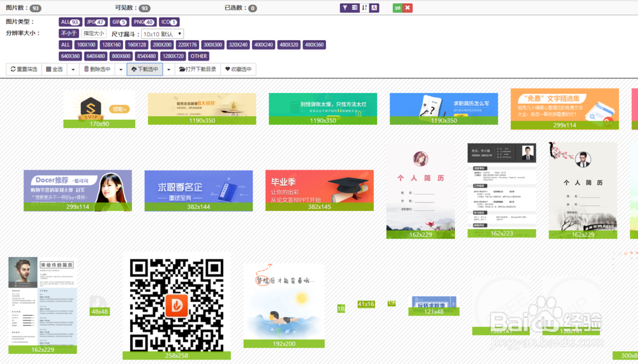Viewport: 638px width, 364px height.
Task: Select the OTHER resolution filter
Action: [198, 56]
